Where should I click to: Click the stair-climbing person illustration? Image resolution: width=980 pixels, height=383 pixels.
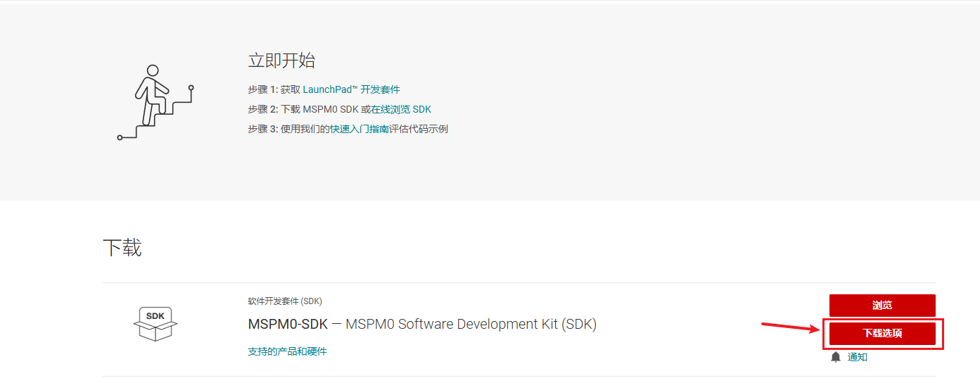(155, 102)
